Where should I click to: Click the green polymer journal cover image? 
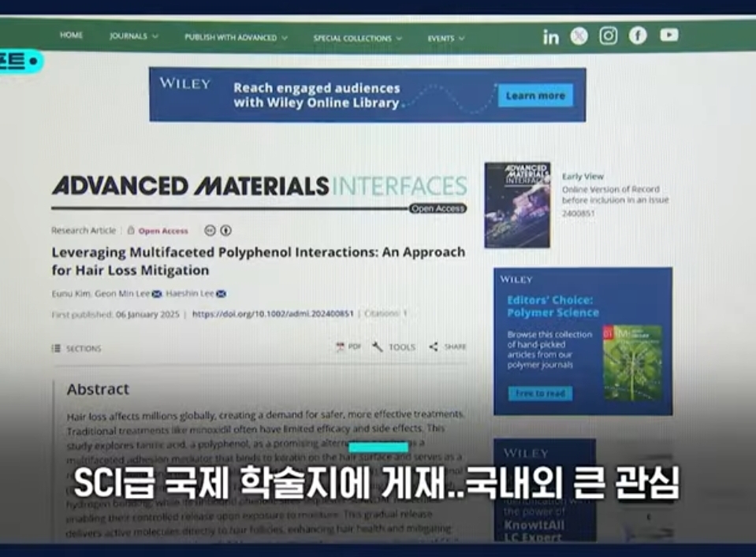click(632, 363)
